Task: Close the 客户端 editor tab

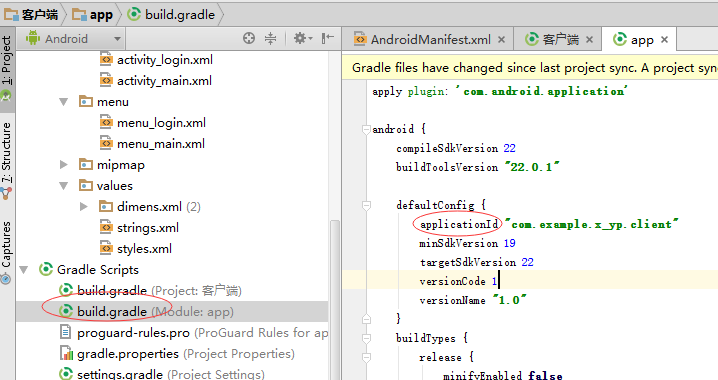Action: pos(589,40)
